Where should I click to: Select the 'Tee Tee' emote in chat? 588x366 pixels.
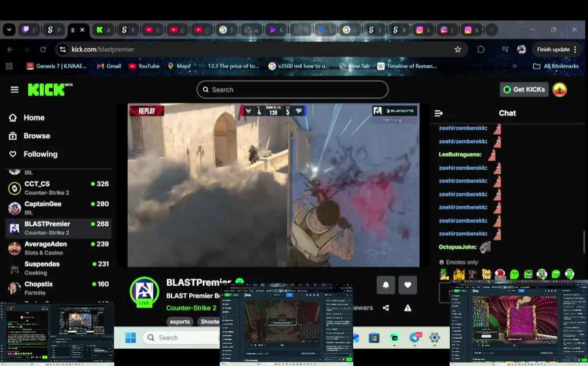[x=486, y=274]
